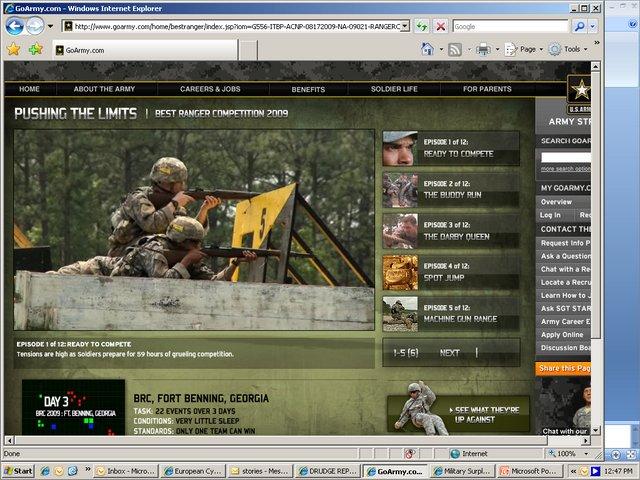This screenshot has width=640, height=480.
Task: Open a new blank tab
Action: click(247, 50)
